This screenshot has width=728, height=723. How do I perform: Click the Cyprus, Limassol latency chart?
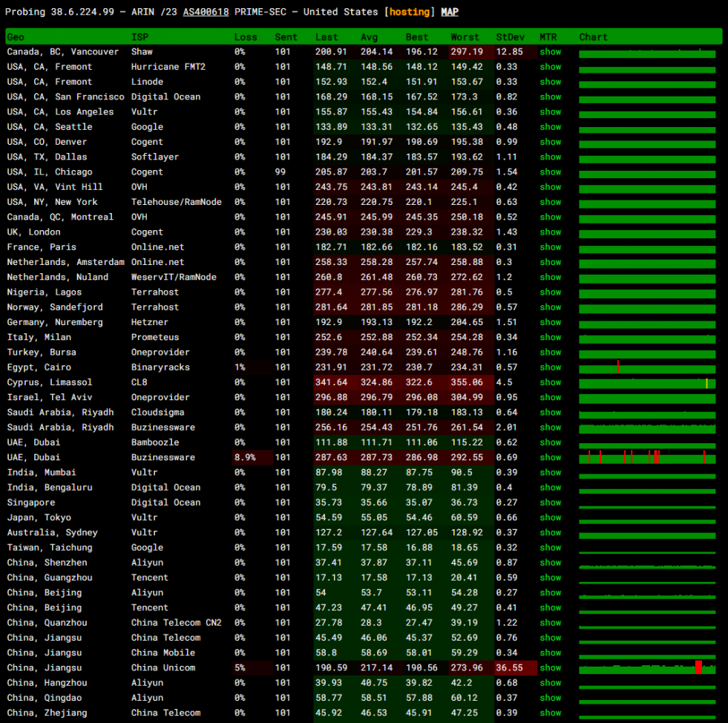click(647, 382)
